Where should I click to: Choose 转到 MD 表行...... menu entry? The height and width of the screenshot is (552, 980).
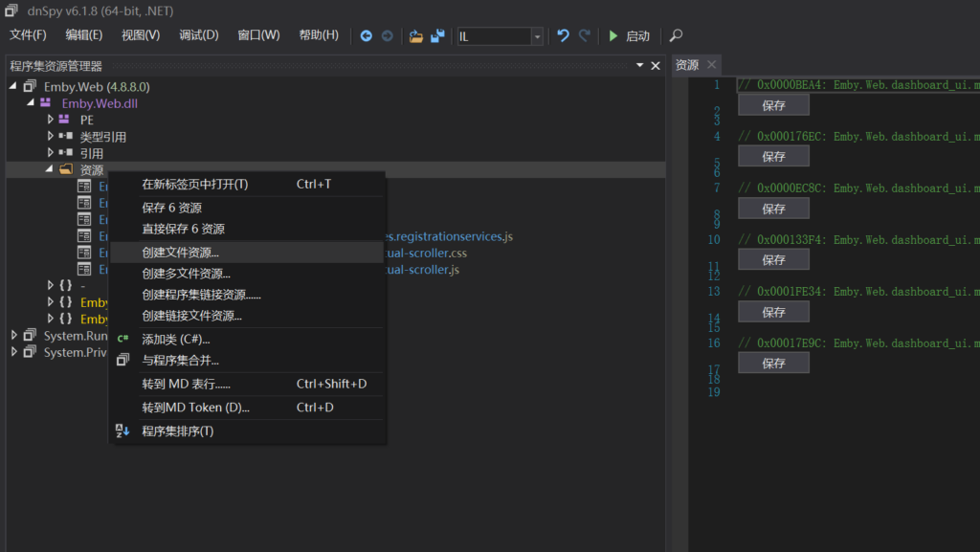[248, 384]
